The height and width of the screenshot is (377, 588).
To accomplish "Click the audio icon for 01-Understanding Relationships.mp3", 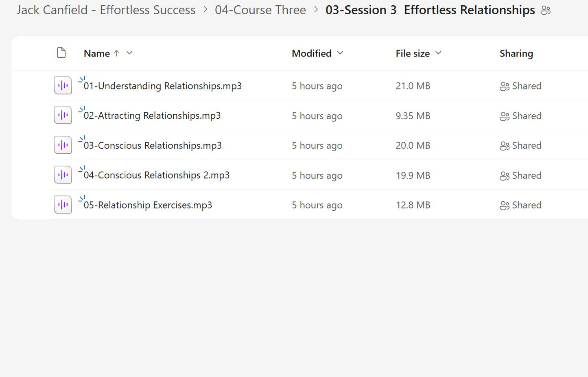I will [x=62, y=85].
